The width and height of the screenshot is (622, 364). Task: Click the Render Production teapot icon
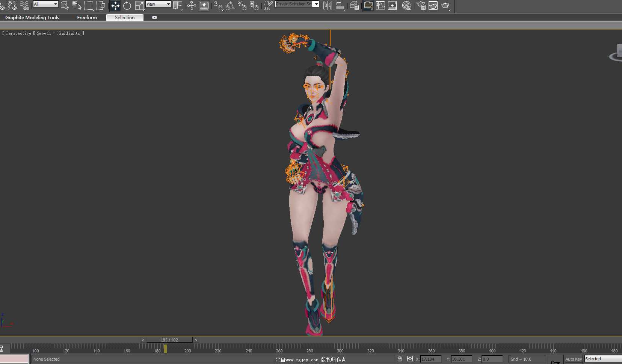coord(445,5)
